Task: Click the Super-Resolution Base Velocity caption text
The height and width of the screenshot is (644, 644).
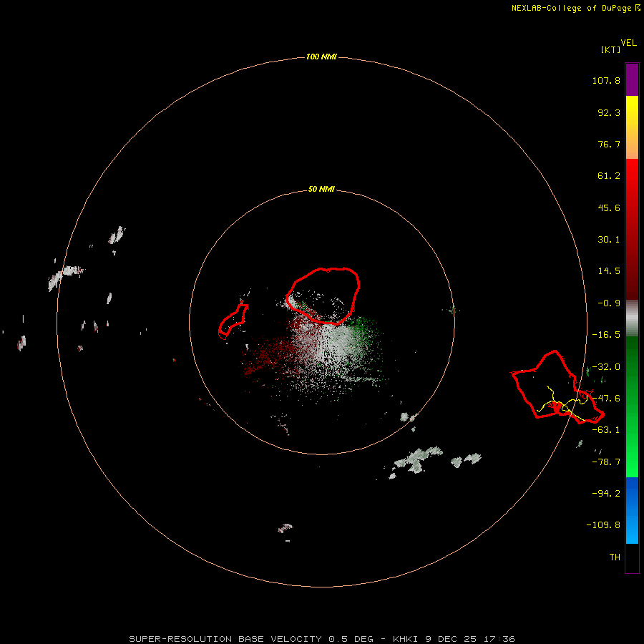Action: tap(321, 639)
